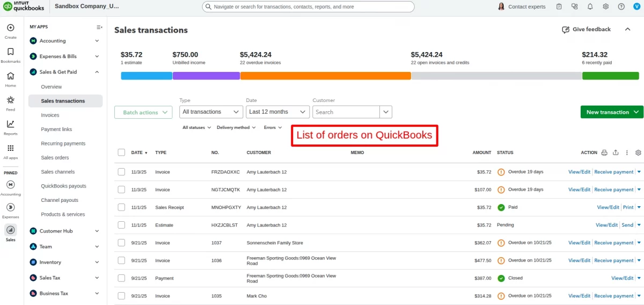Open the settings gear in top bar
Viewport: 644px width, 305px height.
(x=605, y=6)
